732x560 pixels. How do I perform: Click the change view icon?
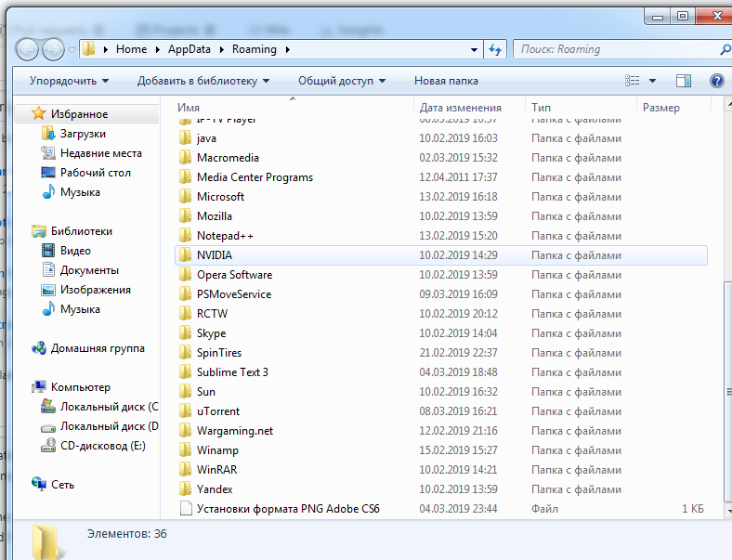[632, 81]
